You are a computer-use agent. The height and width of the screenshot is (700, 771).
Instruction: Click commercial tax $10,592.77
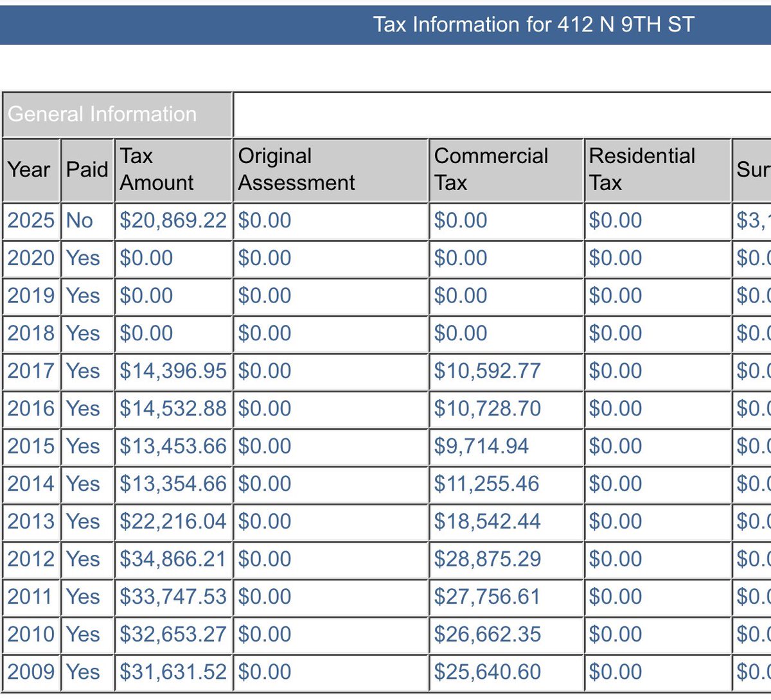pyautogui.click(x=488, y=371)
